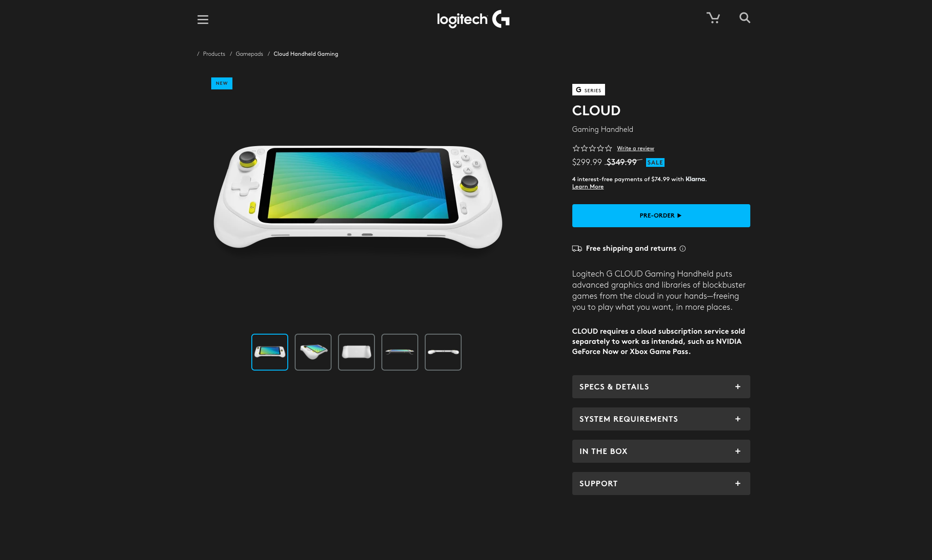This screenshot has width=932, height=560.
Task: Click the Gamepads breadcrumb link
Action: [249, 54]
